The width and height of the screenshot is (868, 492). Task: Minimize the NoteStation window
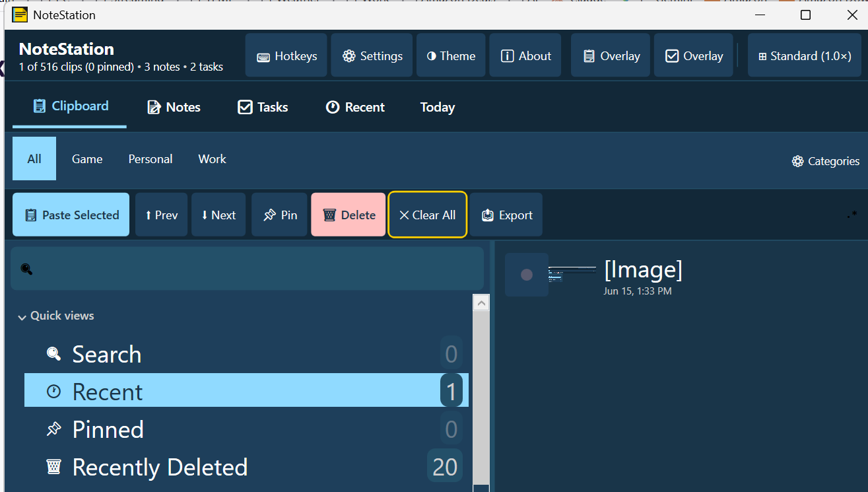tap(758, 15)
